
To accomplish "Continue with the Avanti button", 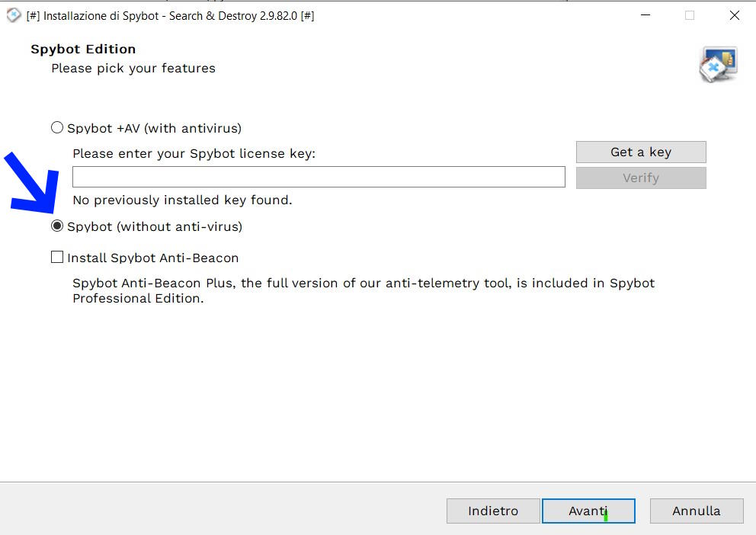I will (588, 511).
